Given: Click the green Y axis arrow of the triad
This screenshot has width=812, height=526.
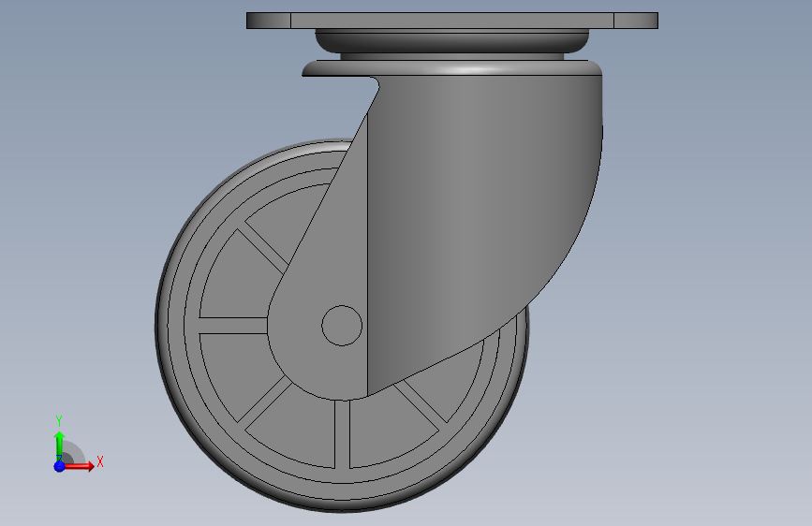Looking at the screenshot, I should coord(60,446).
